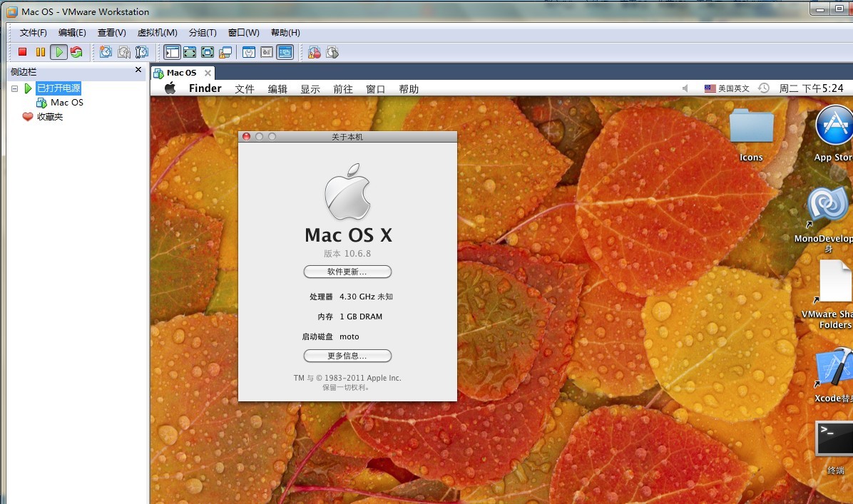
Task: Revert to snapshot using the grayed clock icon
Action: point(124,52)
